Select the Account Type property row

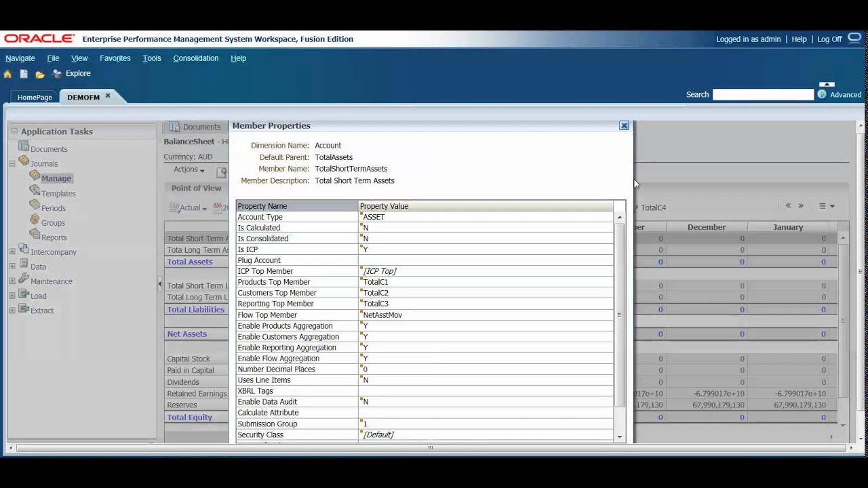[x=425, y=217]
